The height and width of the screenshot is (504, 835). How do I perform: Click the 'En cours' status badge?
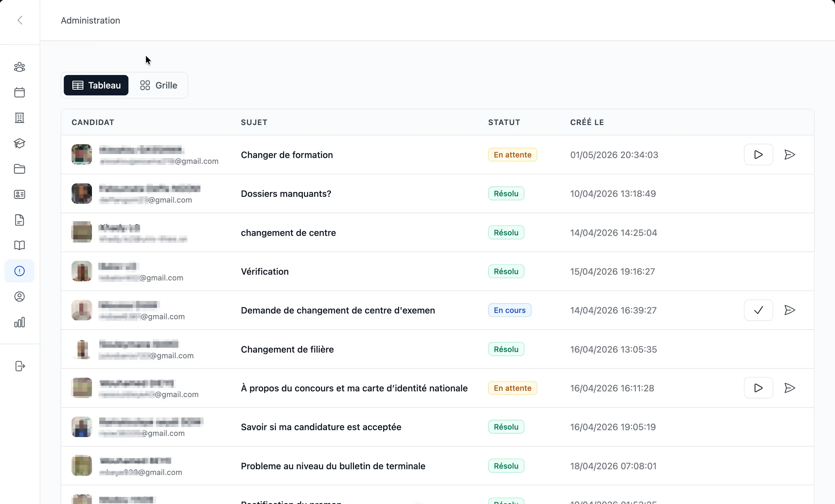(x=509, y=310)
